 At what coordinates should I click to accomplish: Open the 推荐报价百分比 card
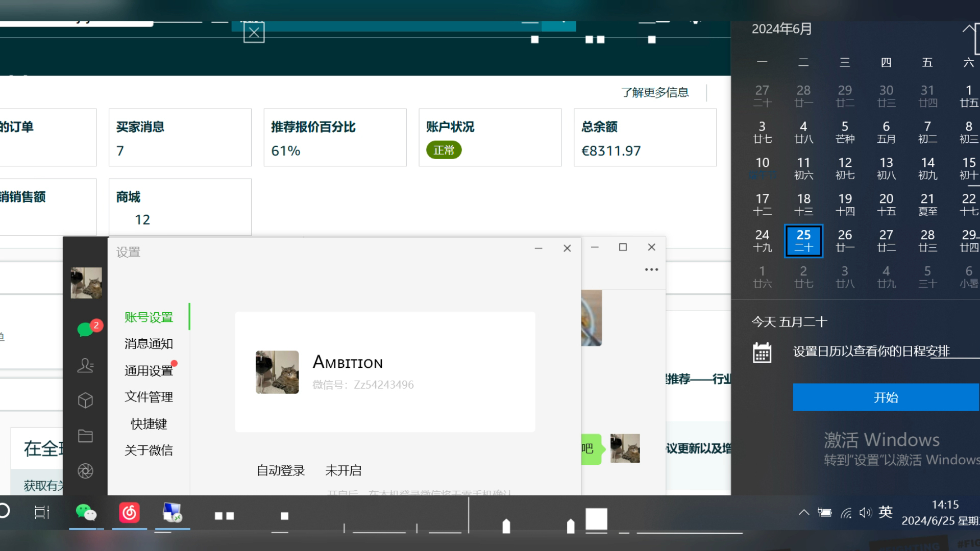click(335, 137)
